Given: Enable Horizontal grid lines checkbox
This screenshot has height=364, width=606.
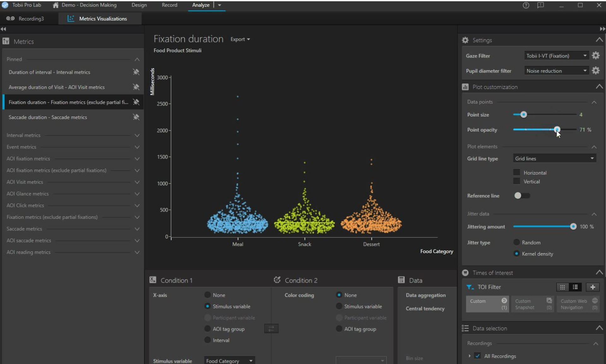Looking at the screenshot, I should click(x=517, y=172).
